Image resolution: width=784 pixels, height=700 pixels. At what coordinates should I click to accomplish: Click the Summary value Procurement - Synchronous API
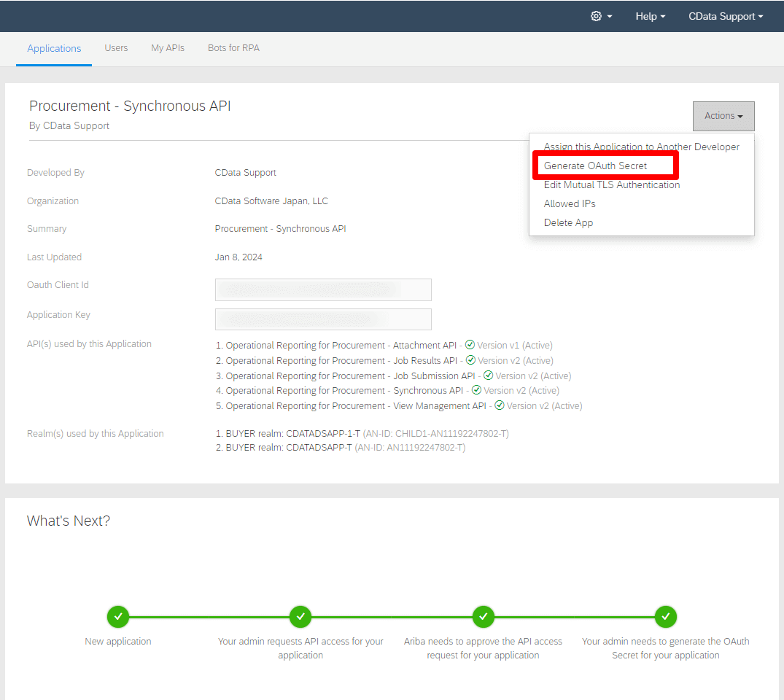coord(281,228)
